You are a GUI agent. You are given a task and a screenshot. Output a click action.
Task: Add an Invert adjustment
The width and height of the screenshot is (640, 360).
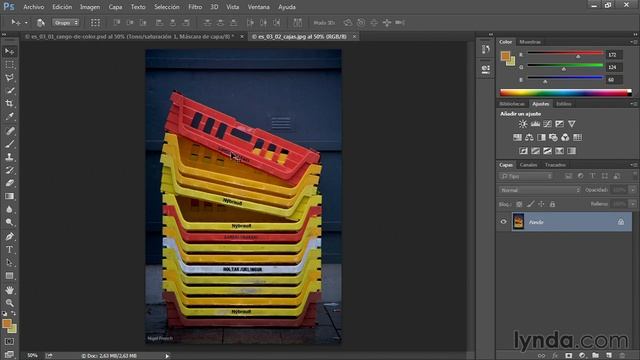pos(523,151)
